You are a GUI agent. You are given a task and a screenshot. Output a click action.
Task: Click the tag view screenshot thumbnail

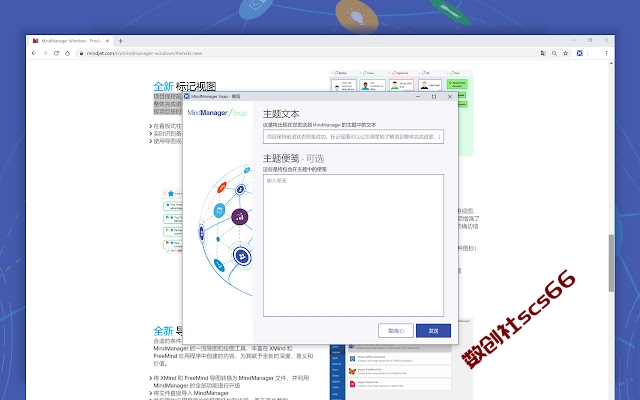click(401, 113)
